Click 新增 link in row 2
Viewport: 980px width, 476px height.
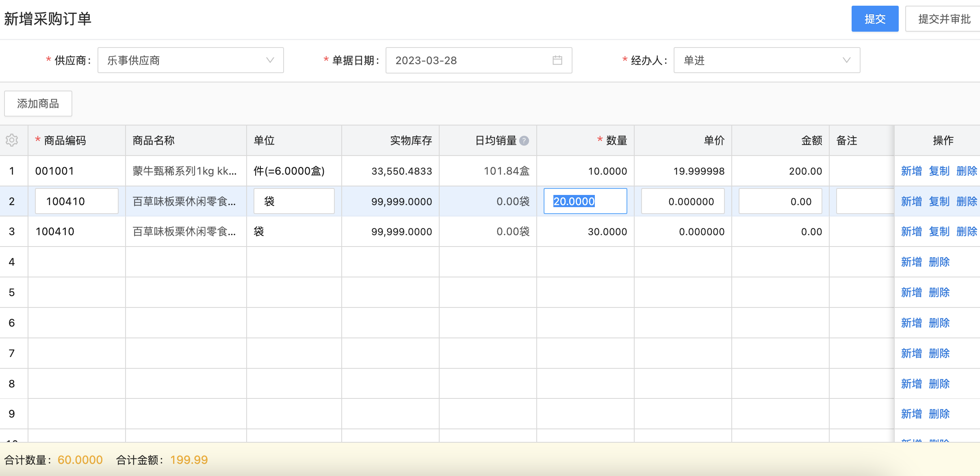[x=911, y=201]
